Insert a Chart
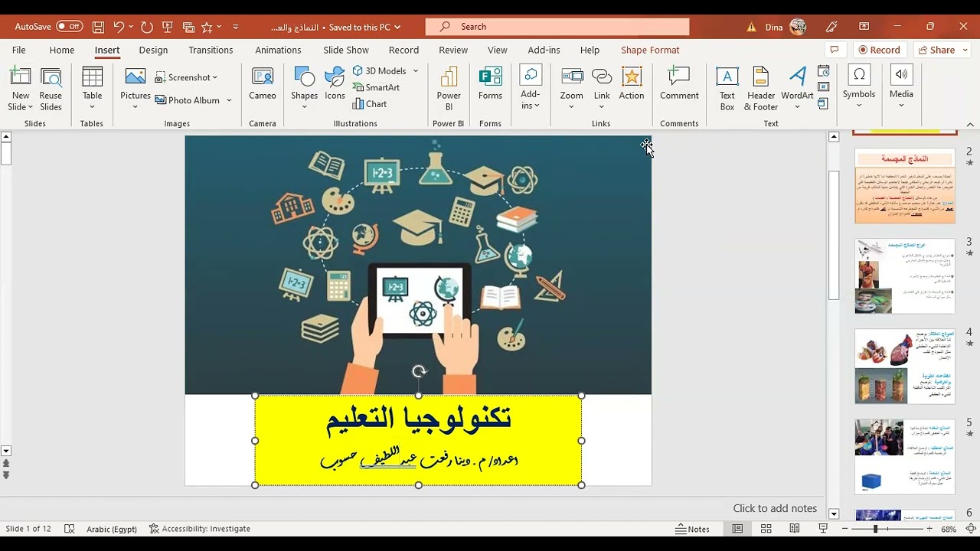980x551 pixels. (370, 104)
